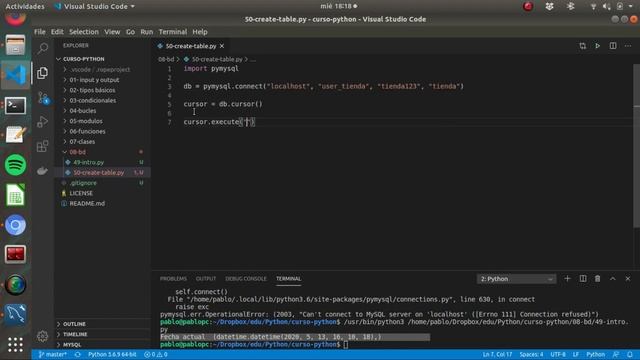Image resolution: width=640 pixels, height=360 pixels.
Task: Kill the terminal with trash icon
Action: pos(598,278)
